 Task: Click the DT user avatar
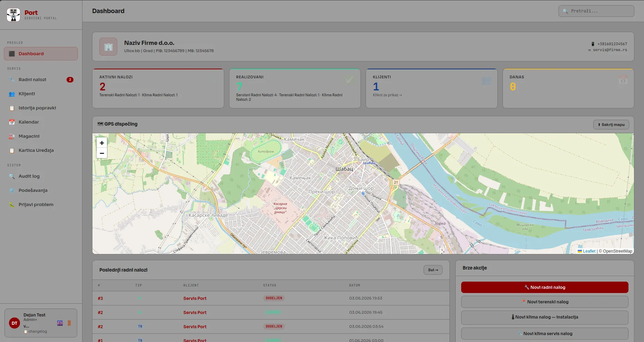(14, 323)
